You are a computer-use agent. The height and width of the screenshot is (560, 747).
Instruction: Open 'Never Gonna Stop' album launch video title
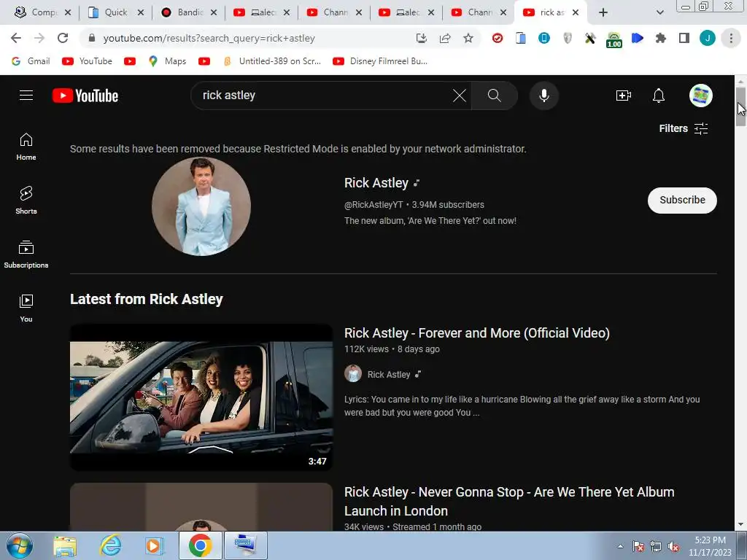(x=509, y=501)
